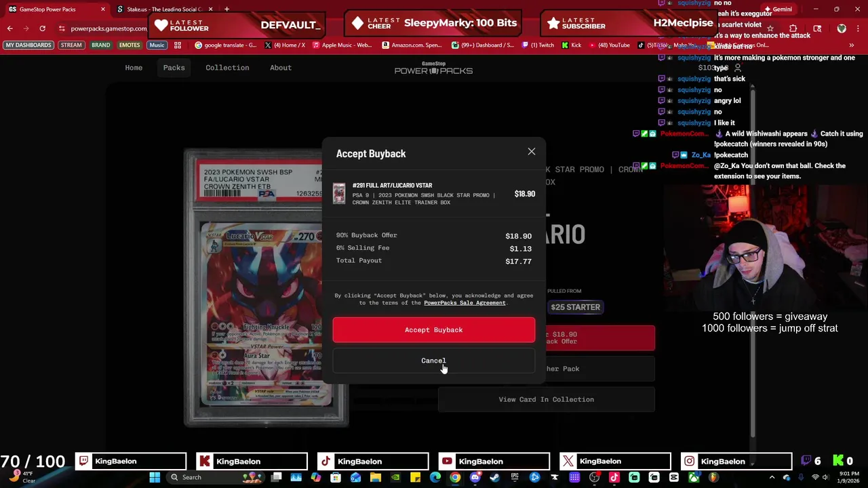The width and height of the screenshot is (868, 488).
Task: Open Steam from the taskbar
Action: pos(494,477)
